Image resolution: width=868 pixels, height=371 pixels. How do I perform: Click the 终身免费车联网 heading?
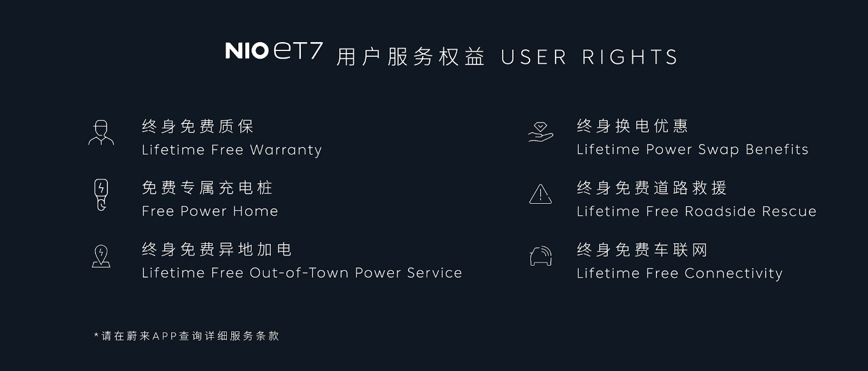(x=642, y=250)
